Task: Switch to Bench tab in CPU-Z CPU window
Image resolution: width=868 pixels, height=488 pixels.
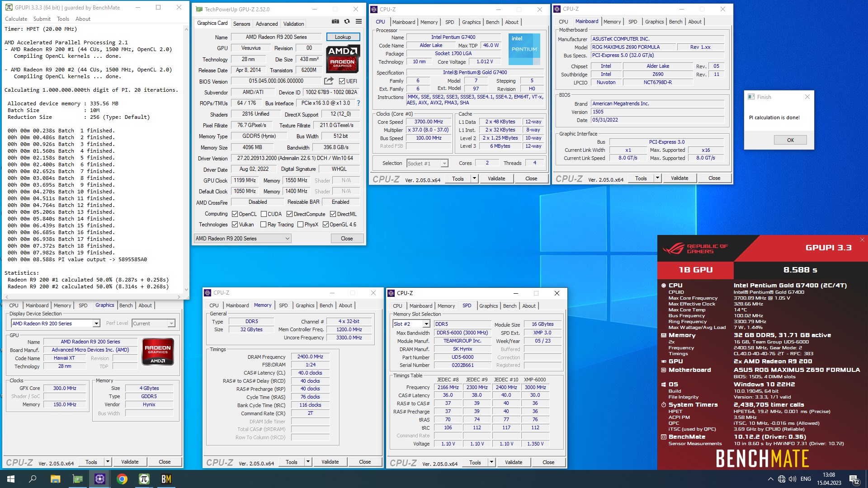Action: pos(492,22)
